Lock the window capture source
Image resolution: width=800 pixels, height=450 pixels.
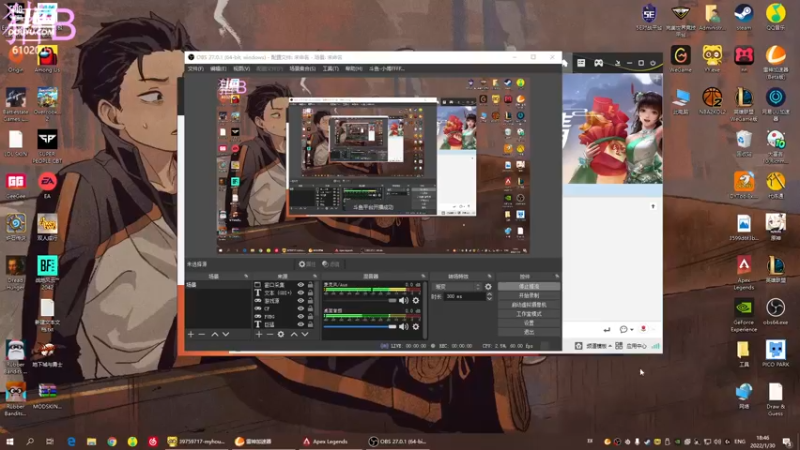310,285
